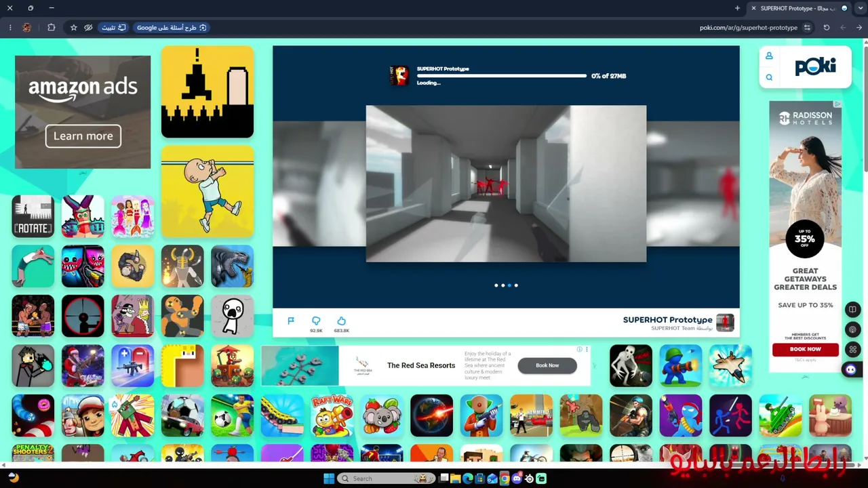Open the worm with donut game tile
This screenshot has height=488, width=868.
[x=33, y=415]
